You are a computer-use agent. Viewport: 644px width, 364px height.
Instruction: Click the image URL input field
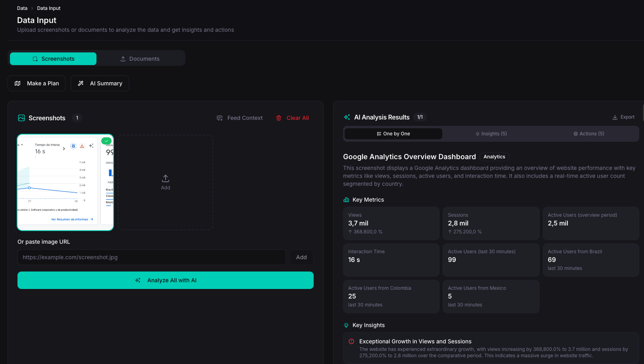pos(152,257)
